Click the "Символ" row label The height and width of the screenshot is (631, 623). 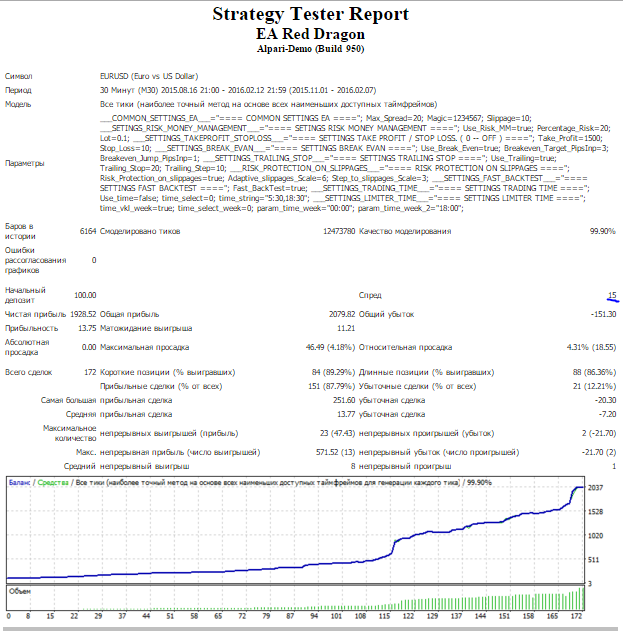click(x=19, y=76)
